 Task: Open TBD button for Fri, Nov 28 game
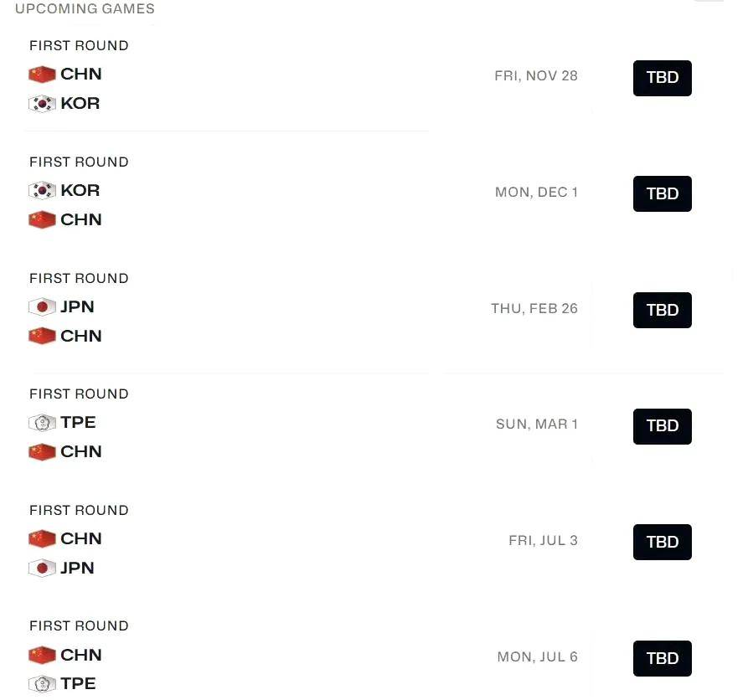pos(662,78)
